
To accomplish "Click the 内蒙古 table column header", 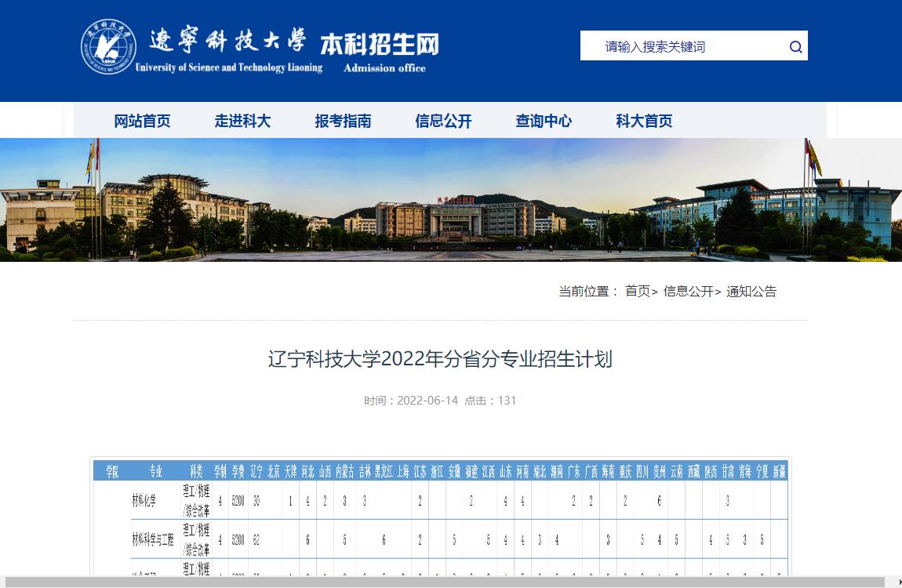I will tap(344, 471).
